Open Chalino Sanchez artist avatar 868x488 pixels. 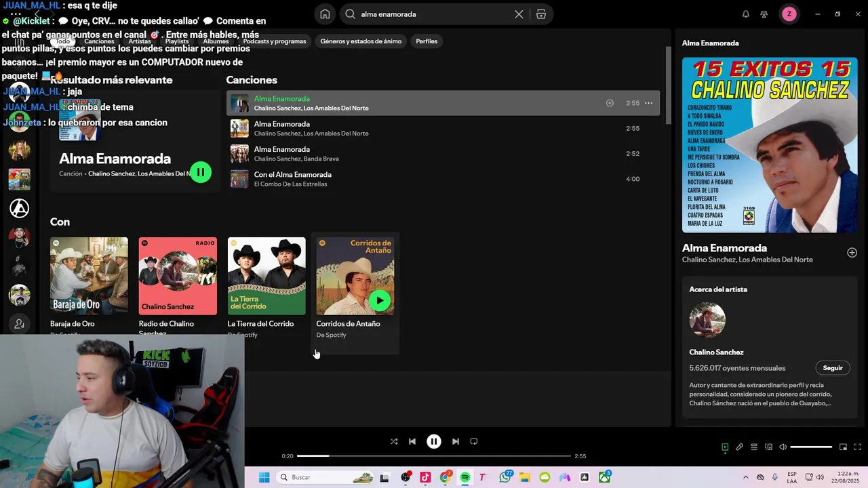click(707, 320)
